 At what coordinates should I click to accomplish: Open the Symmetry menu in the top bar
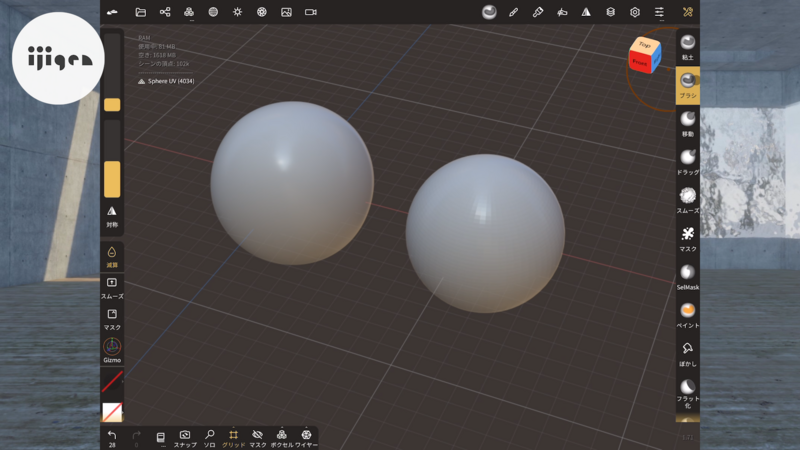click(x=586, y=12)
